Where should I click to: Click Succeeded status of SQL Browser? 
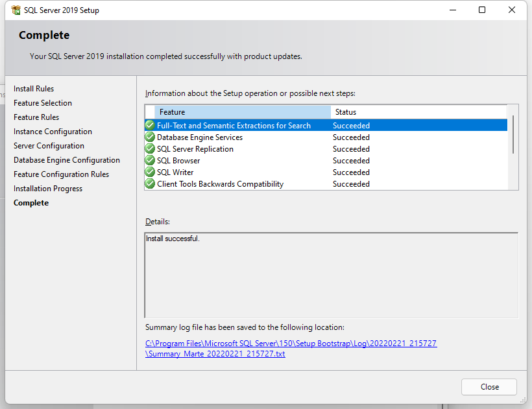tap(351, 161)
